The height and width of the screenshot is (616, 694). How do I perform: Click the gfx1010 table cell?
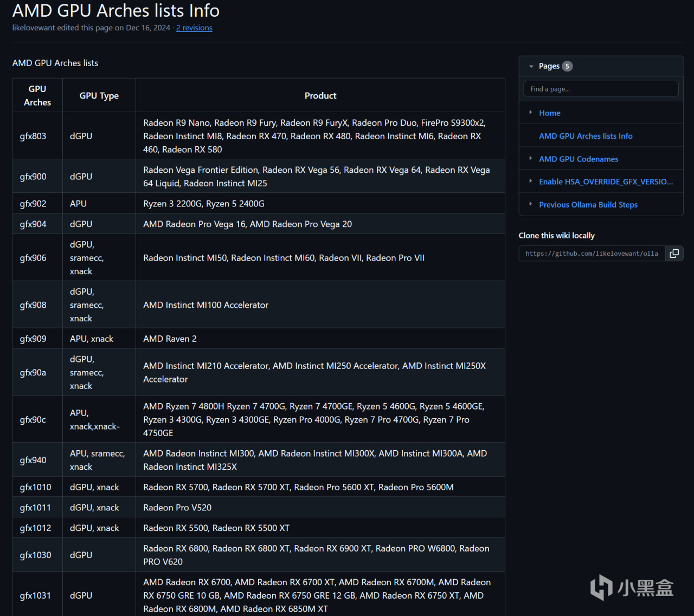37,487
